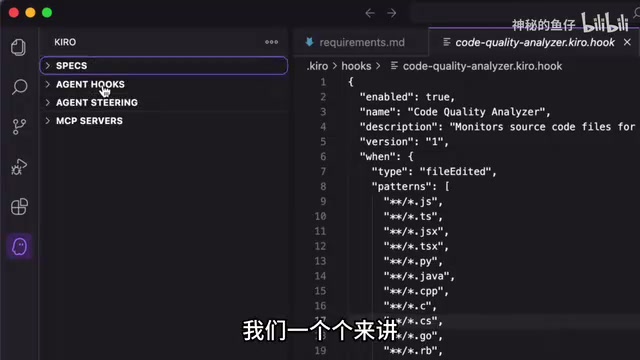Go back with the left arrow

pyautogui.click(x=370, y=13)
